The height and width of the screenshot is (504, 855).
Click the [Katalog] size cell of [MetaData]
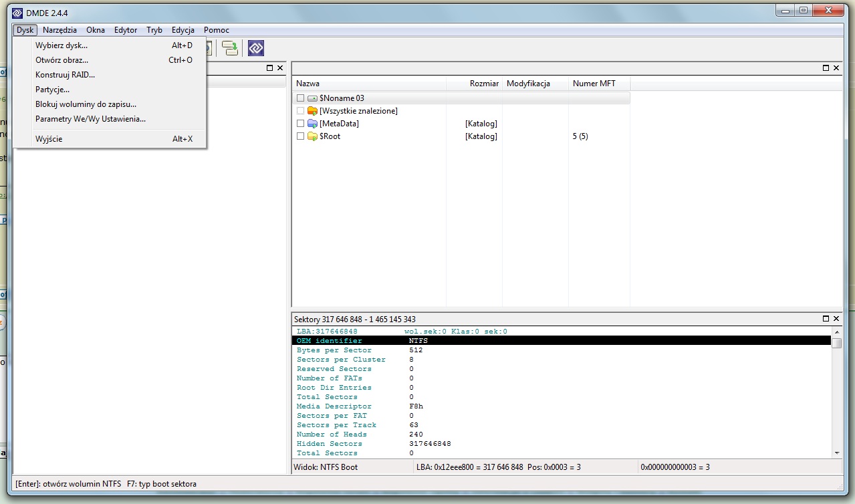point(481,124)
